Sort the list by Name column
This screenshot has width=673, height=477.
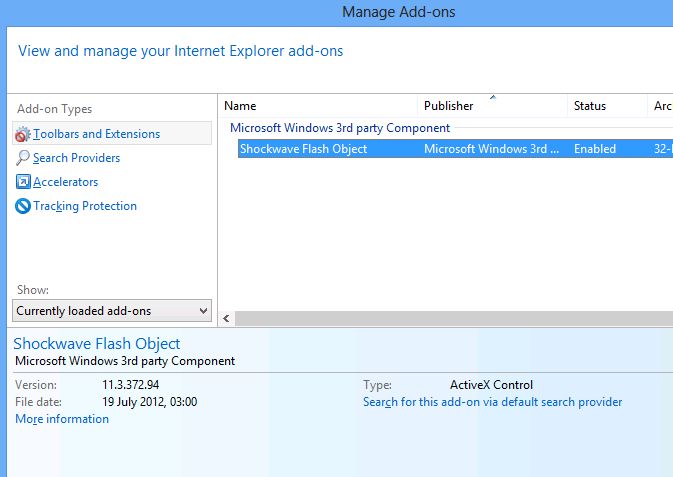click(x=318, y=106)
